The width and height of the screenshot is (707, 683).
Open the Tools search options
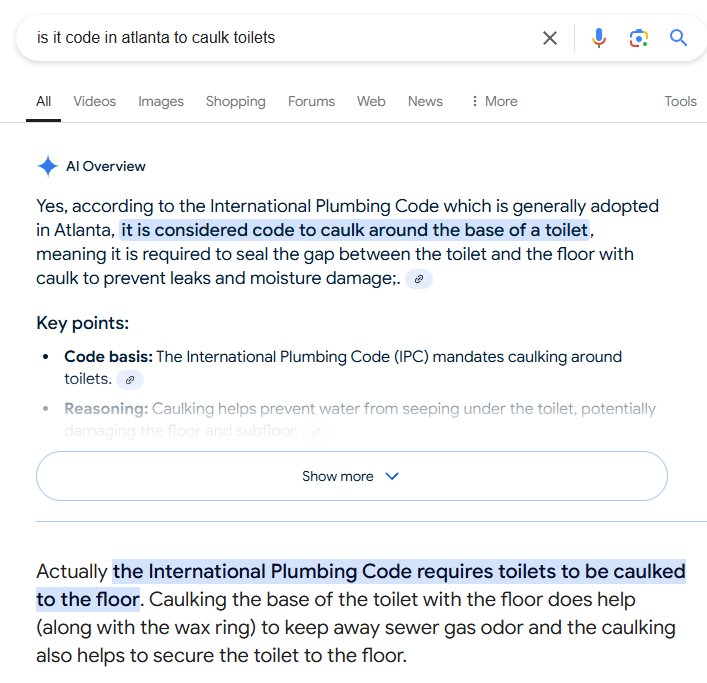click(x=680, y=101)
